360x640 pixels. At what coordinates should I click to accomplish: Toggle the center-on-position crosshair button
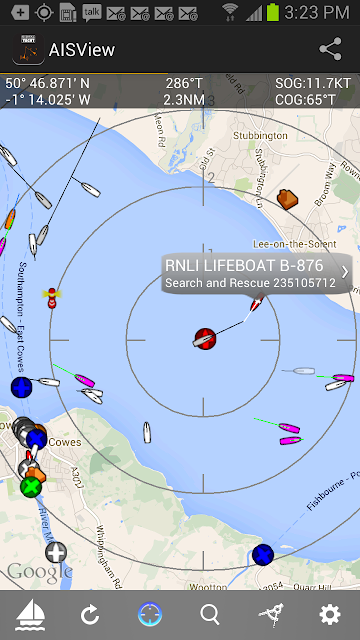point(150,614)
